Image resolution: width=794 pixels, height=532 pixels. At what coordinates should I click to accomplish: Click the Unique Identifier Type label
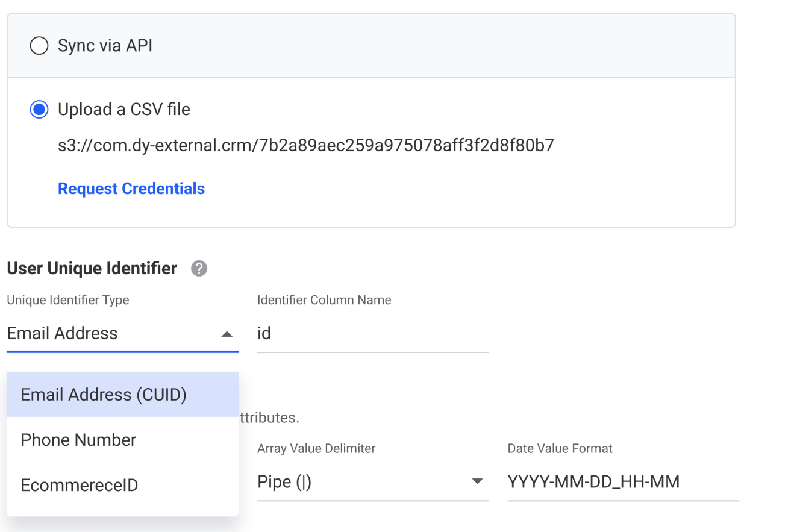point(68,300)
